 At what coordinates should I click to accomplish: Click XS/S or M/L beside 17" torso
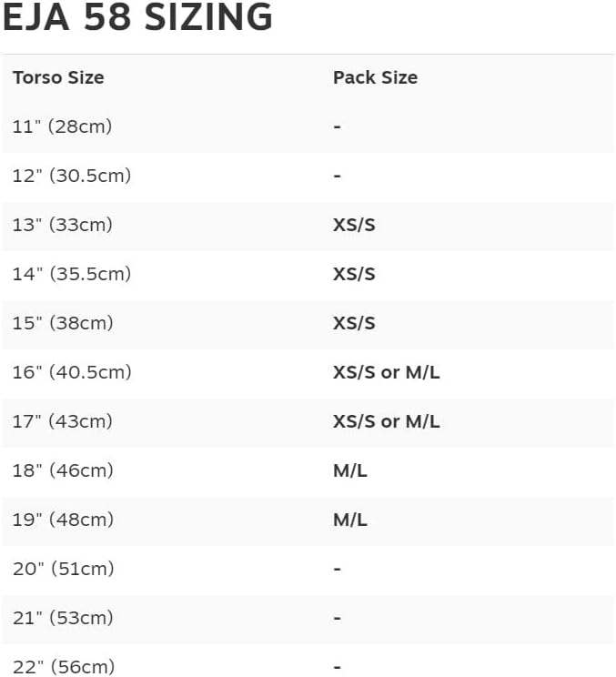(x=387, y=422)
